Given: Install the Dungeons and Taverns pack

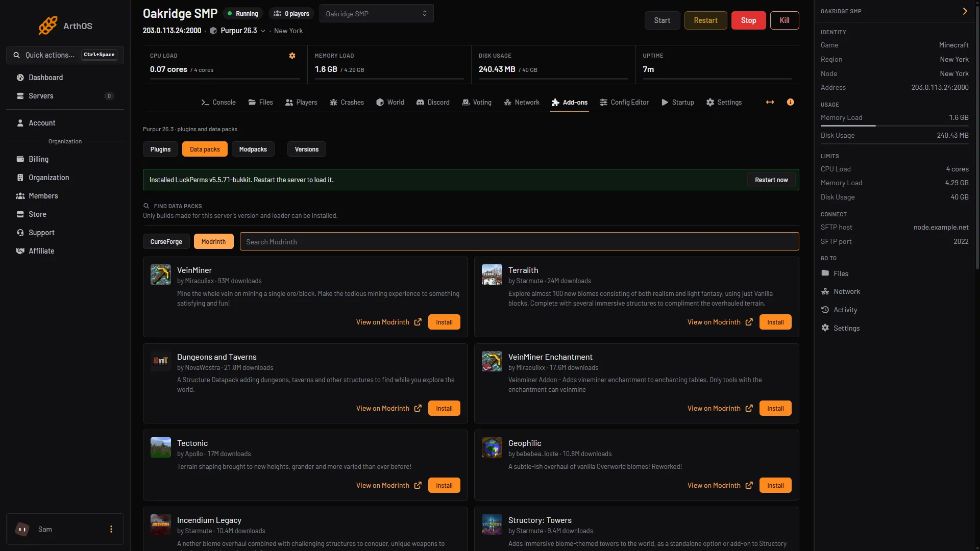Looking at the screenshot, I should click(444, 408).
